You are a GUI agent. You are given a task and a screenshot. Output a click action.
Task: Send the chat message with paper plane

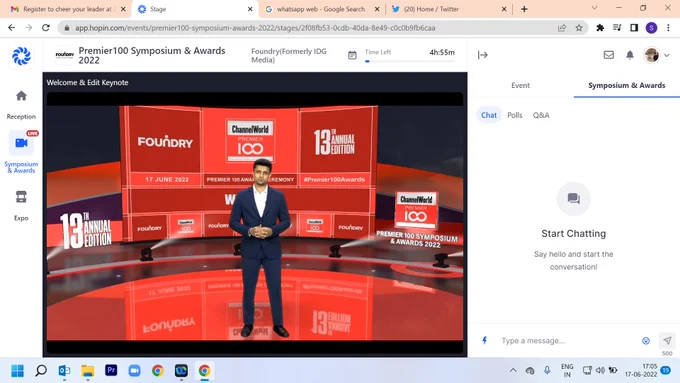(667, 340)
